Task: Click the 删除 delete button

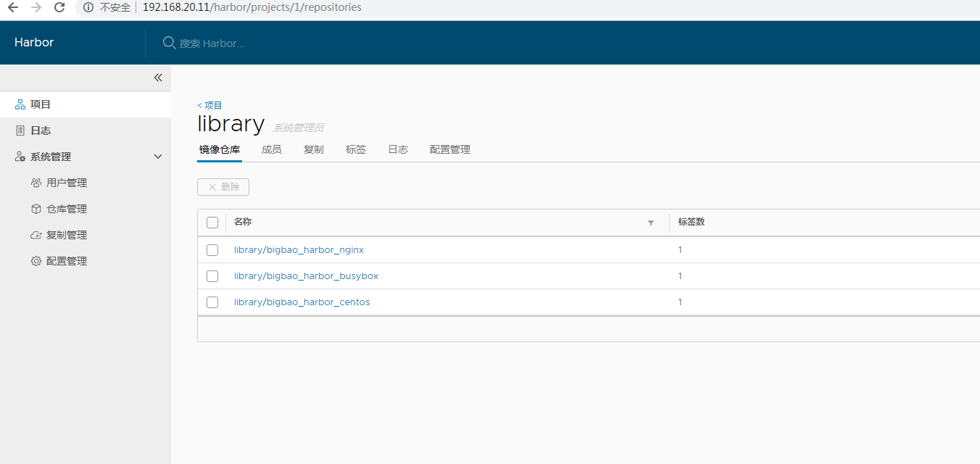Action: [223, 187]
